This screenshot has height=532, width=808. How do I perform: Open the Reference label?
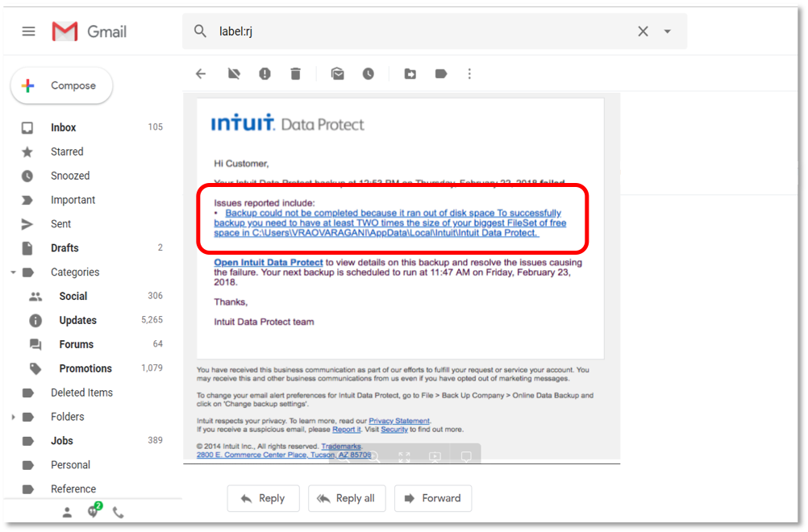coord(73,489)
